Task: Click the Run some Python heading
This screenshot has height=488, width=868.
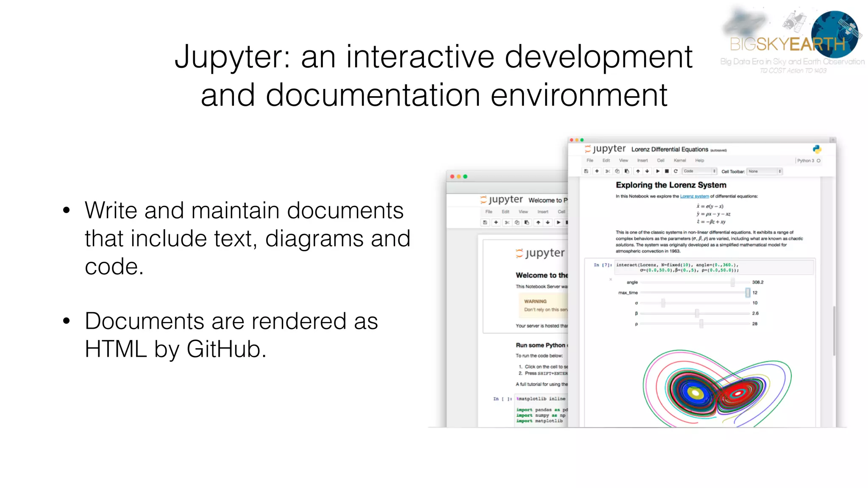Action: [x=541, y=345]
